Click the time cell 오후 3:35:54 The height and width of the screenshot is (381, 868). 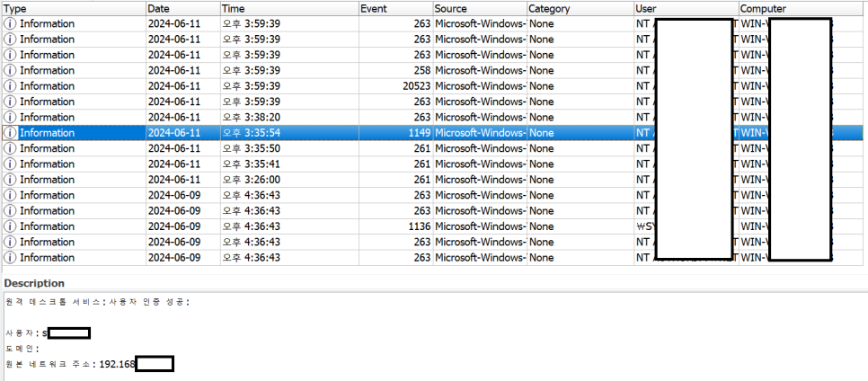coord(289,133)
